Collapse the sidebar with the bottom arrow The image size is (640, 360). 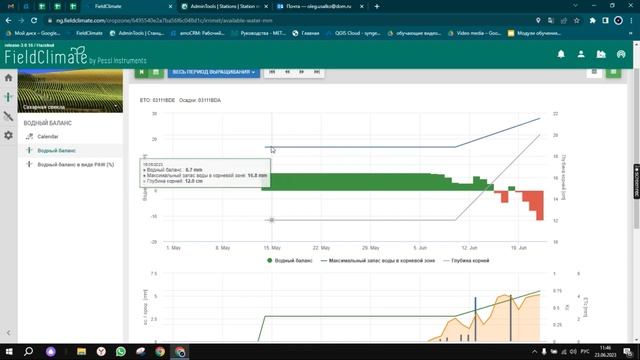(9, 333)
